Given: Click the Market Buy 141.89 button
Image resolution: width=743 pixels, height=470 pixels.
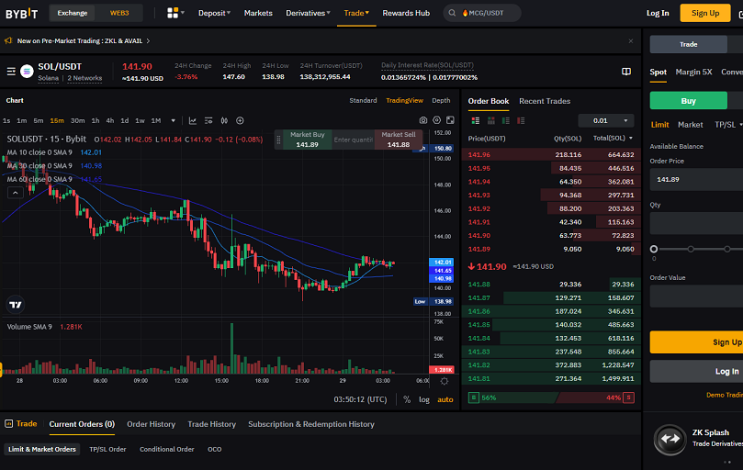Looking at the screenshot, I should [x=307, y=140].
